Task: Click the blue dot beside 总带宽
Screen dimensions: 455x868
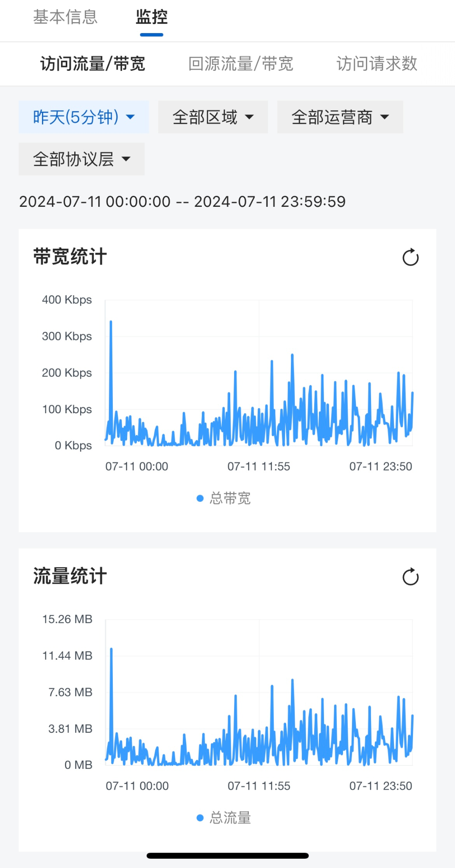Action: click(200, 498)
